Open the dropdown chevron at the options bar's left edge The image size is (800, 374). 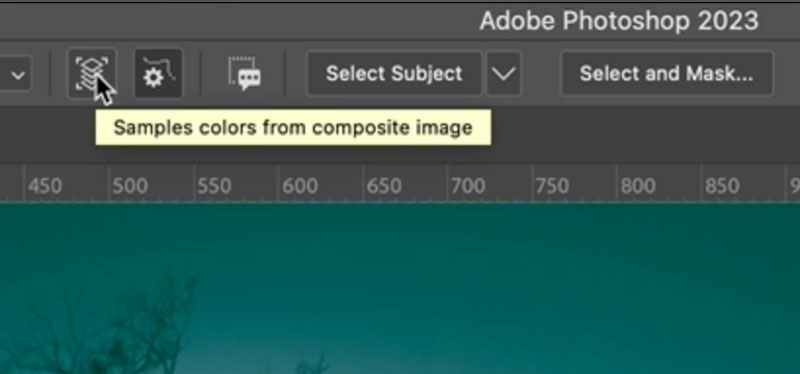point(18,76)
